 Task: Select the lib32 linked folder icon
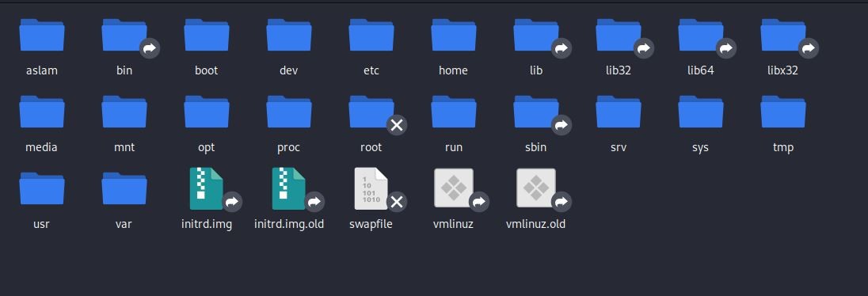(619, 35)
